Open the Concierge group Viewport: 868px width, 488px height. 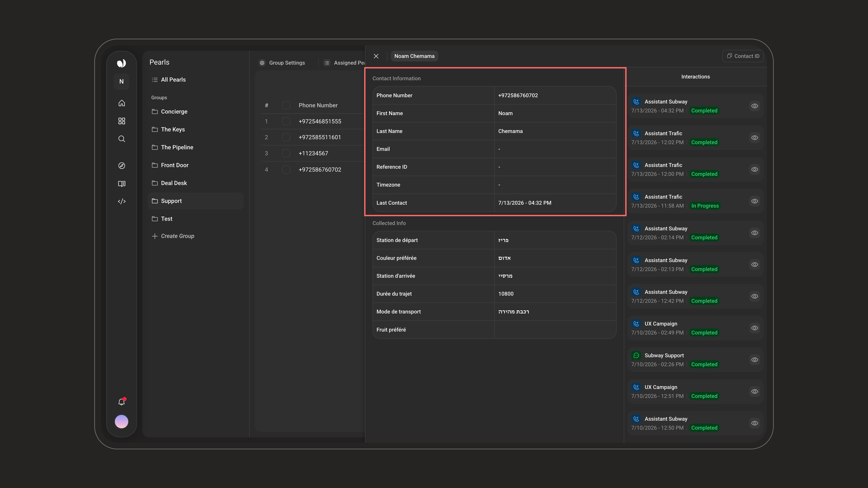pos(195,111)
